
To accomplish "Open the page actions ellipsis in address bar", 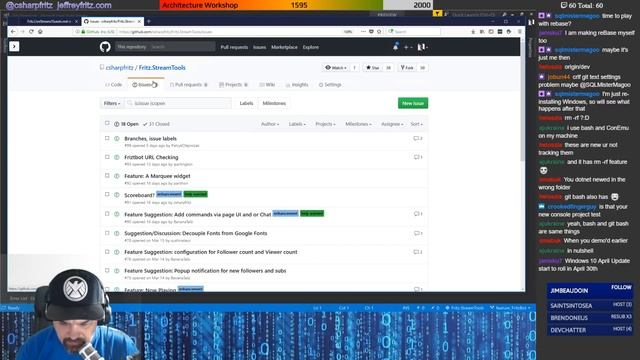I will click(x=363, y=31).
